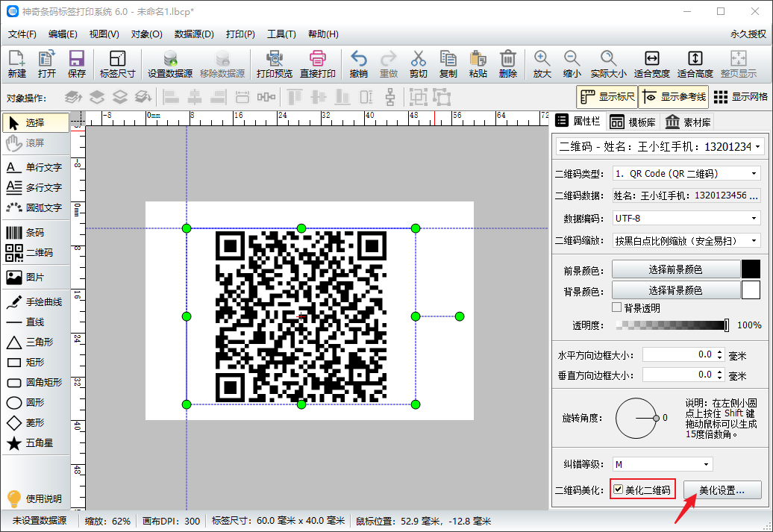Open the 数据编码 UTF-8 dropdown

(686, 218)
